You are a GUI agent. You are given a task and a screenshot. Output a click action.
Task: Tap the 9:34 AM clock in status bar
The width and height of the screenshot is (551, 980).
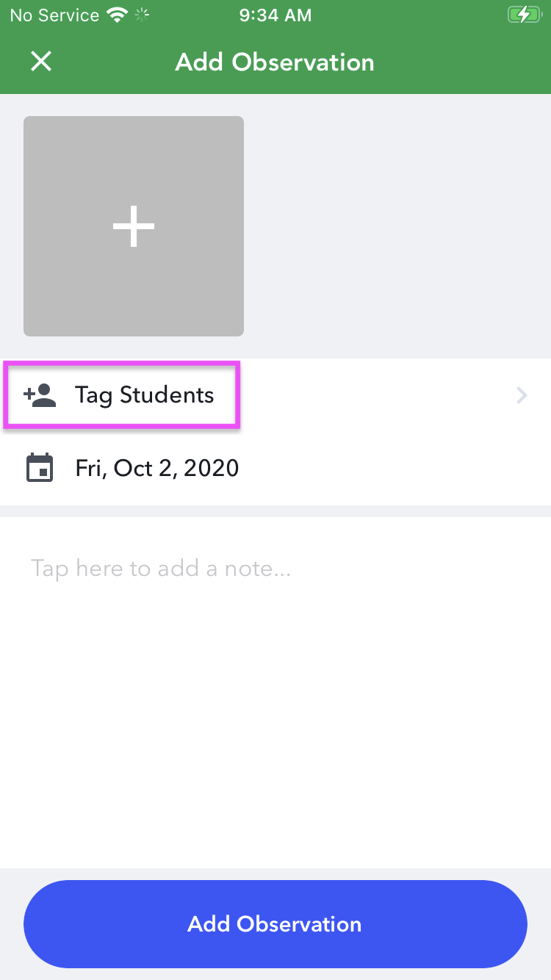(x=275, y=15)
